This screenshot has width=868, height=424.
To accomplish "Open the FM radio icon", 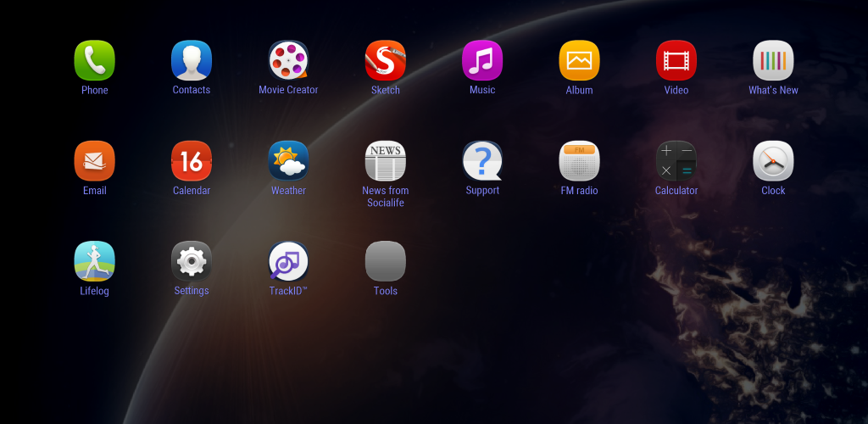I will click(579, 160).
